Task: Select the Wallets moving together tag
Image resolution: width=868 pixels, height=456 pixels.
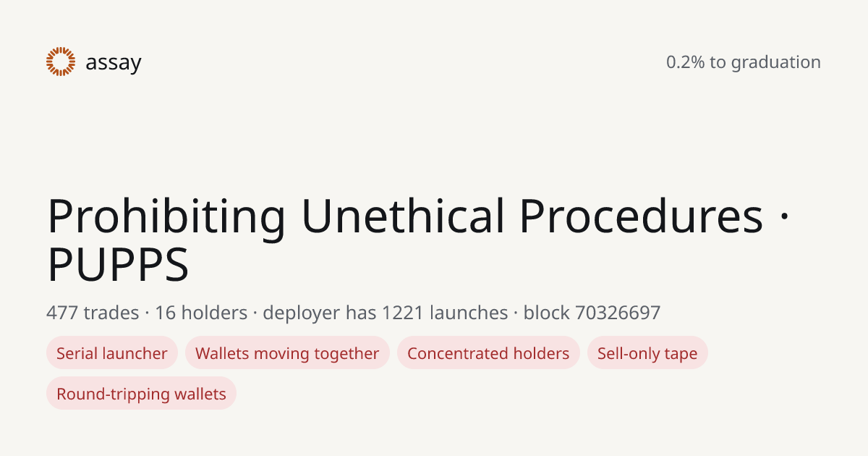Action: pos(287,353)
